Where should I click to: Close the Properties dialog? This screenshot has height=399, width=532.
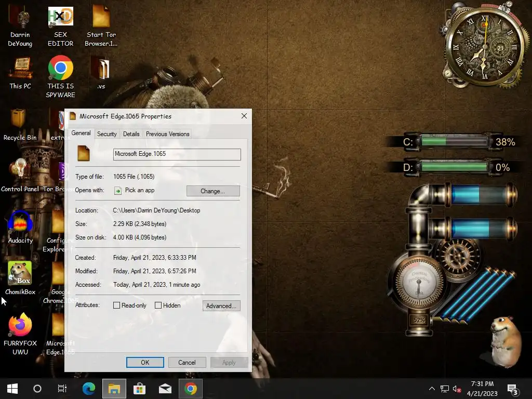point(244,116)
